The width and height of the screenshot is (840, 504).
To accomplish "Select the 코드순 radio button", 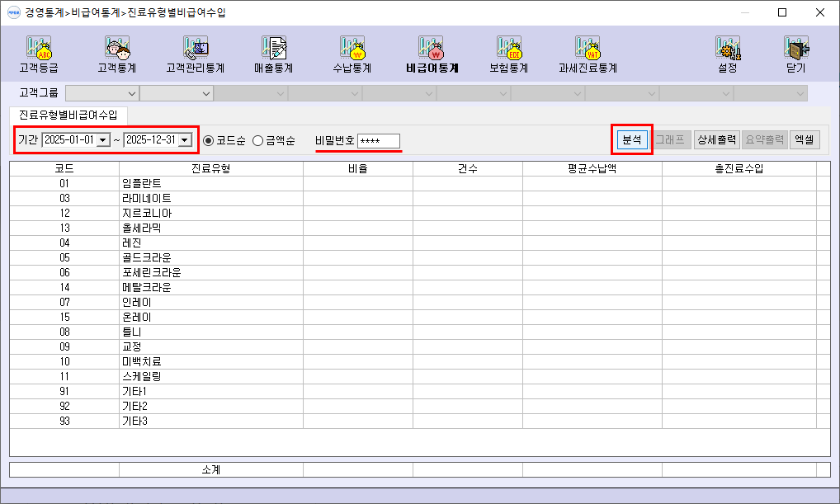I will tap(209, 140).
